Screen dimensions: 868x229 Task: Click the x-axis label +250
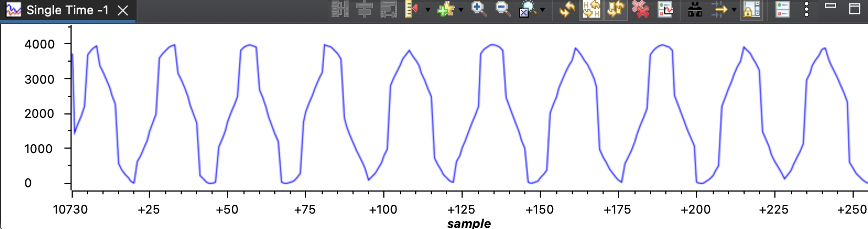[852, 209]
